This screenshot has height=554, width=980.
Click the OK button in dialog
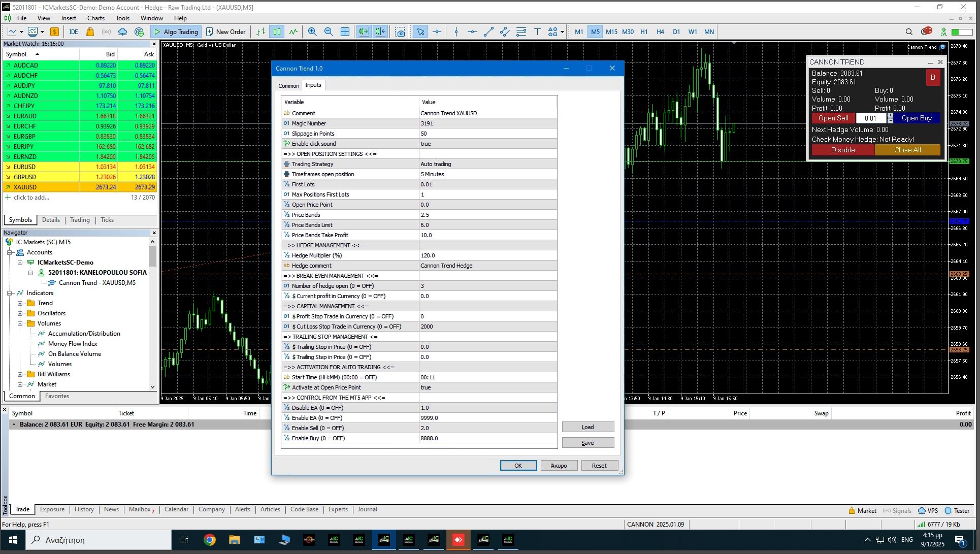point(518,466)
